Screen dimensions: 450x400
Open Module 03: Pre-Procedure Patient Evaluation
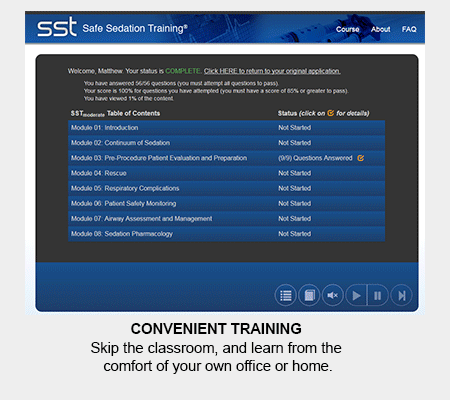tap(227, 158)
